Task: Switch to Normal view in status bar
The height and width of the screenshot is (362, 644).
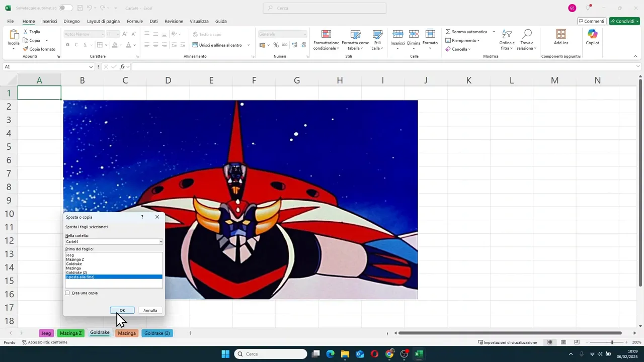Action: pyautogui.click(x=550, y=342)
